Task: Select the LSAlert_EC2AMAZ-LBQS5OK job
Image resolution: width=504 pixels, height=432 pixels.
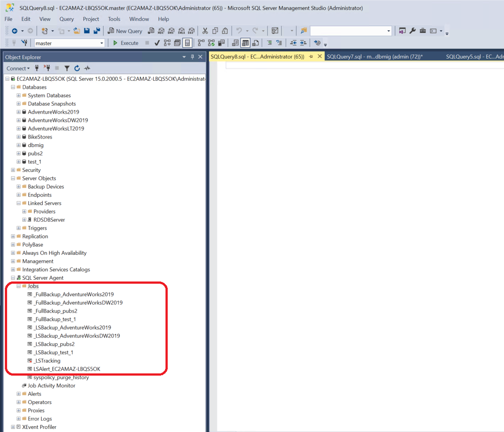Action: pos(67,369)
